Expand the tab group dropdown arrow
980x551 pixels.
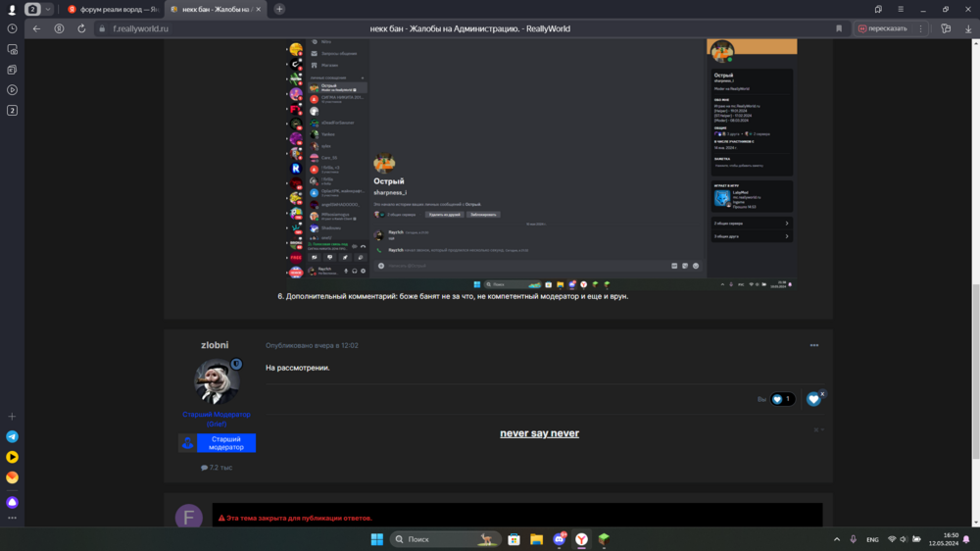[x=47, y=10]
